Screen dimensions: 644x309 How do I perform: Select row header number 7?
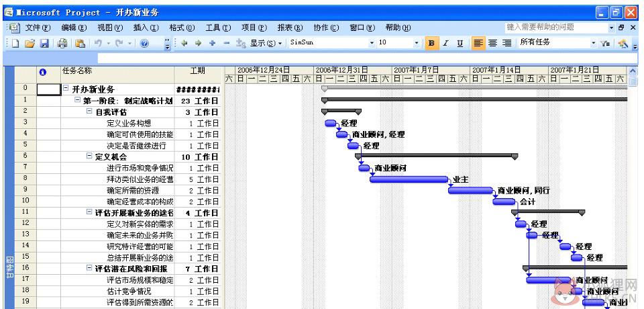point(25,167)
